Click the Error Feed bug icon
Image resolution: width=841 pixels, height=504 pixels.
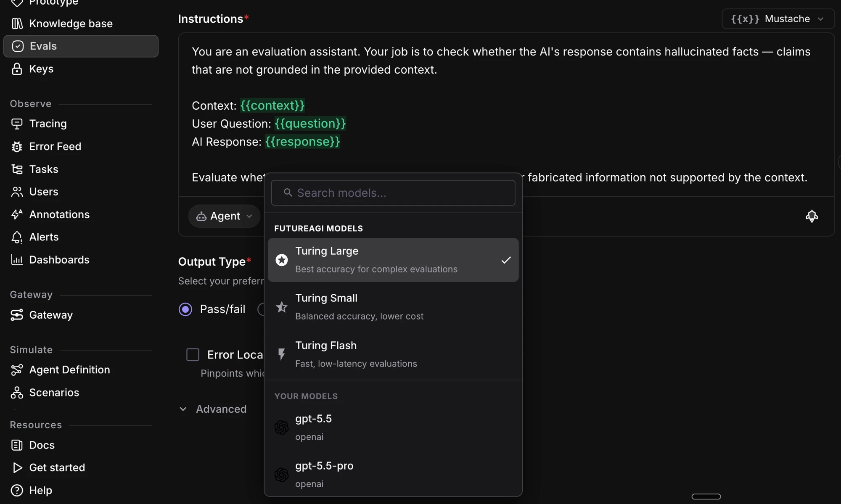pos(17,146)
